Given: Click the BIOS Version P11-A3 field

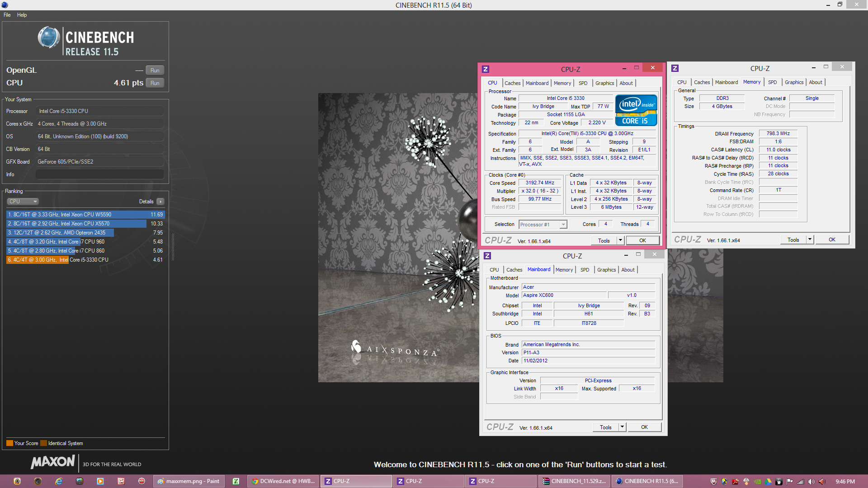Looking at the screenshot, I should (x=589, y=352).
